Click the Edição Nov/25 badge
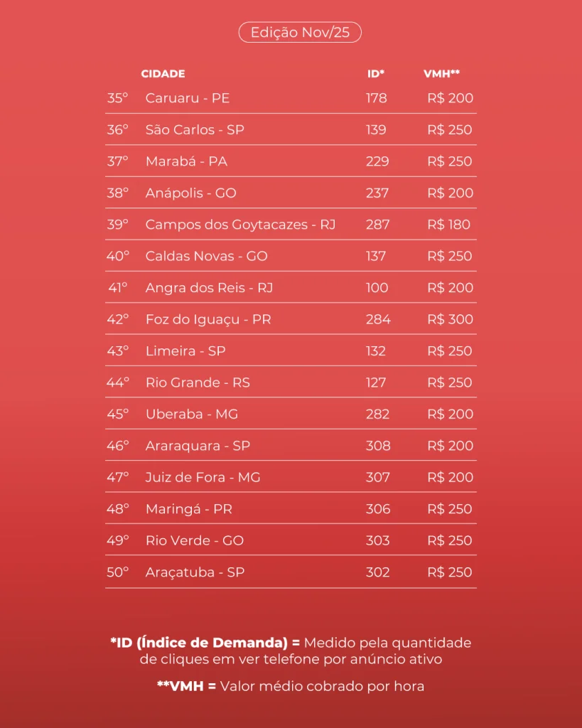 tap(300, 33)
